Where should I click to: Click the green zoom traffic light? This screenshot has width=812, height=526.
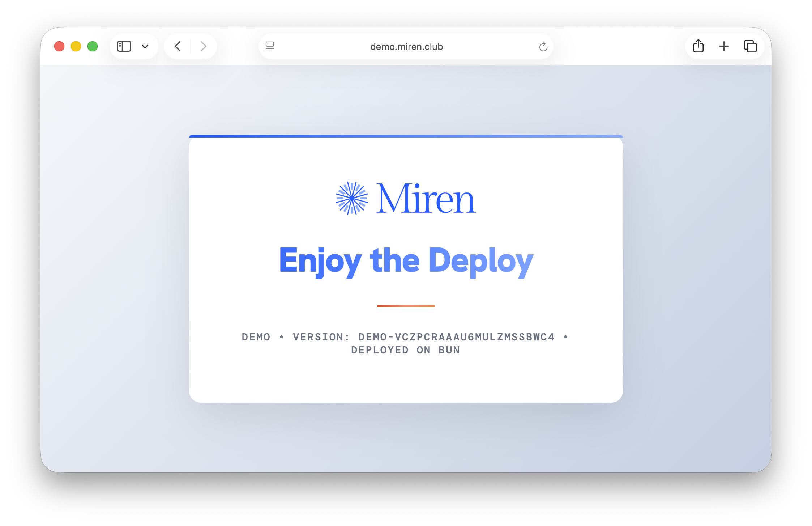point(93,46)
